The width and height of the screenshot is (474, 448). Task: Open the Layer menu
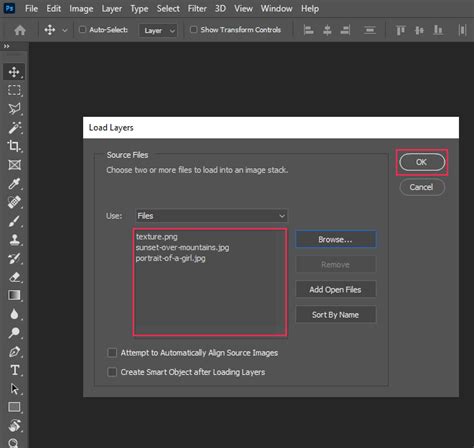tap(112, 9)
